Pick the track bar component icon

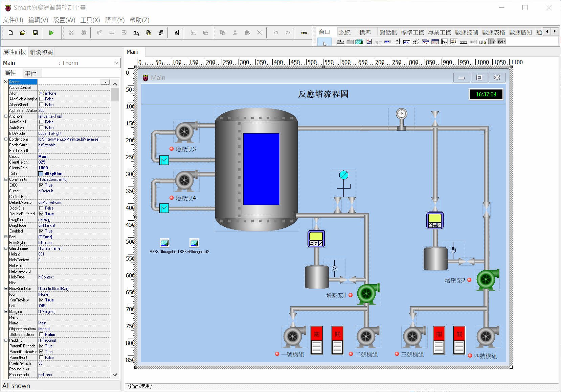pos(378,42)
